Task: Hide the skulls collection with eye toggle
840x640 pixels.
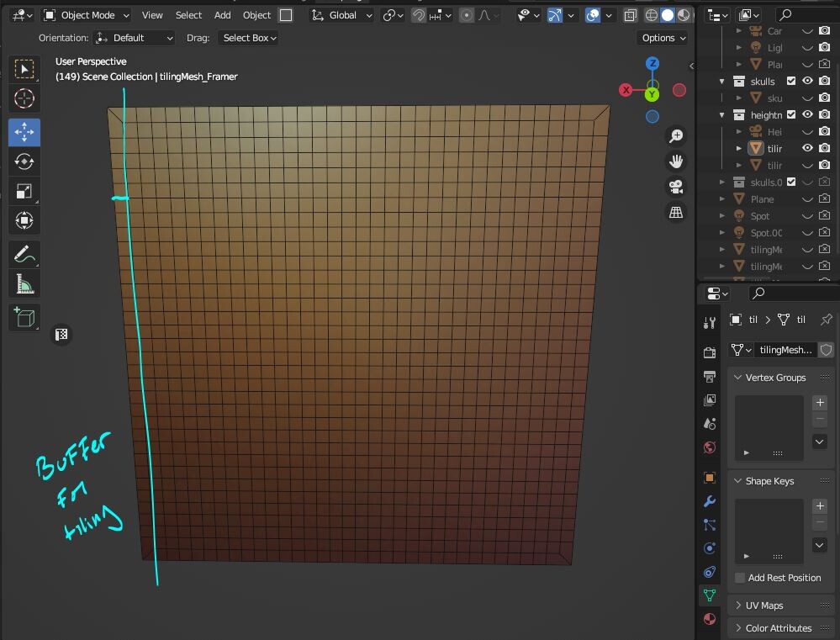Action: (807, 81)
